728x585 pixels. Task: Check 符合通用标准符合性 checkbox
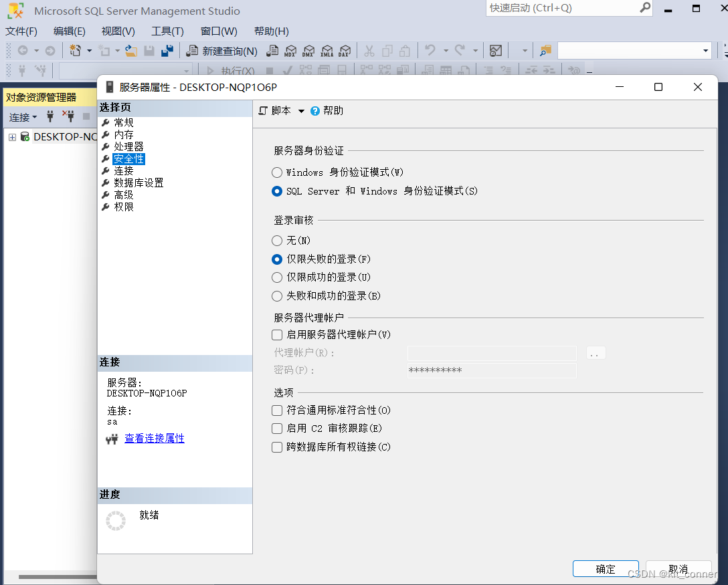[277, 410]
